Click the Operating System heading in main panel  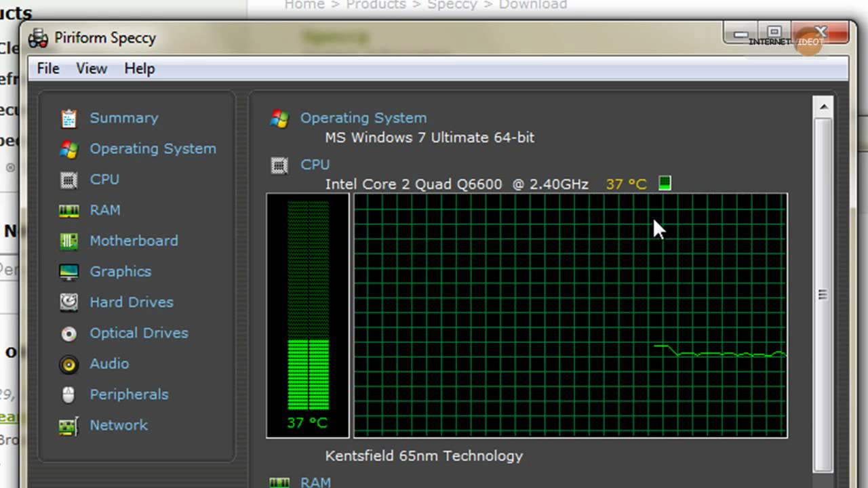(363, 118)
